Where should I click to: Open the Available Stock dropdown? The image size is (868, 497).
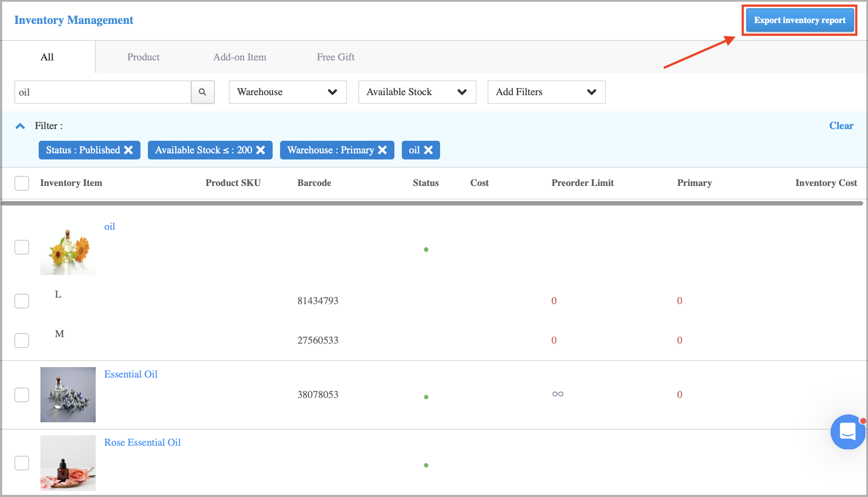coord(417,92)
